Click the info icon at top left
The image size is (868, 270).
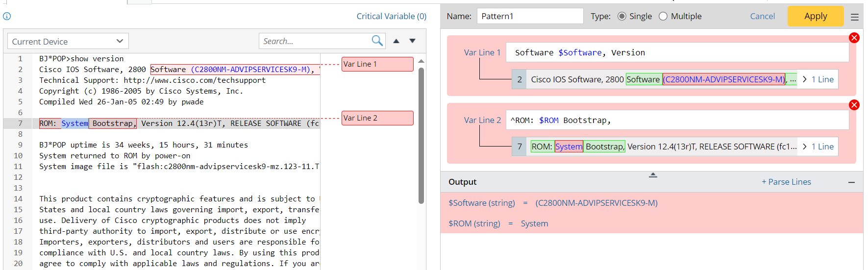pyautogui.click(x=7, y=16)
